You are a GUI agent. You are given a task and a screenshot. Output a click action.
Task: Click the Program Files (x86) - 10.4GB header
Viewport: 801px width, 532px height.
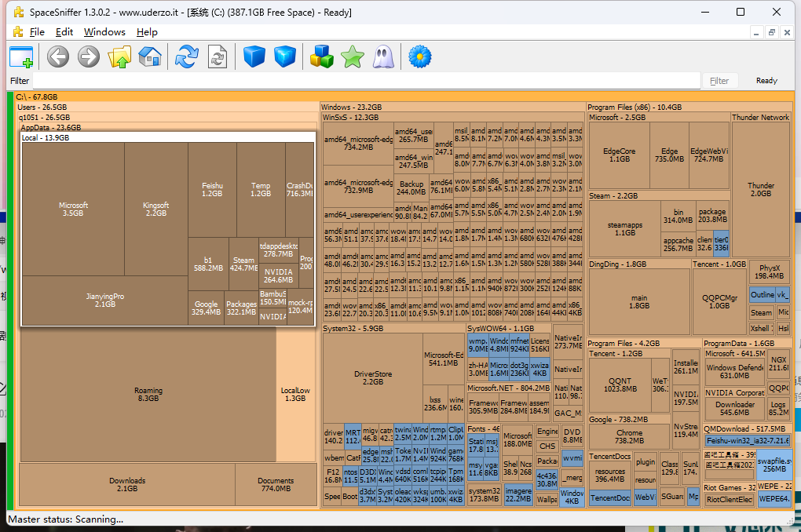635,107
